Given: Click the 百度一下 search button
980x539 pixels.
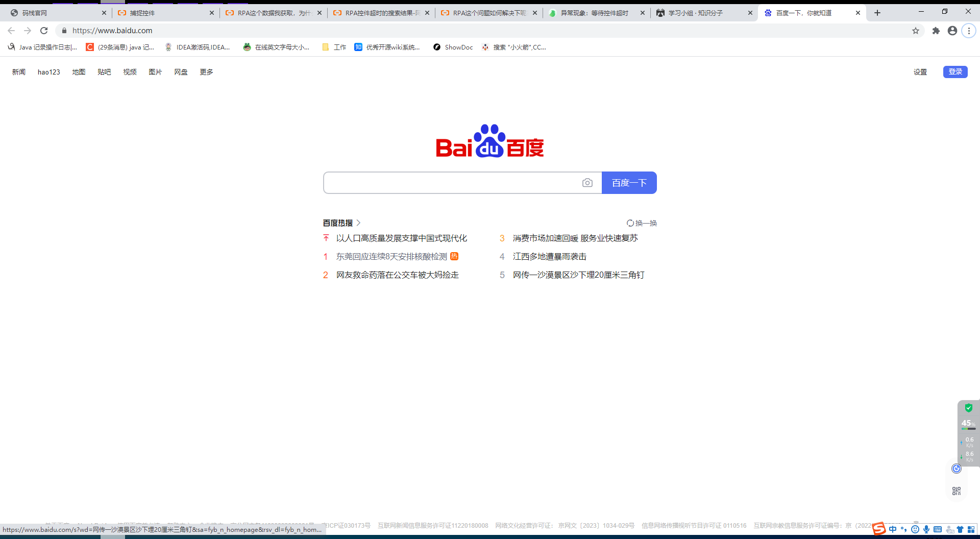Looking at the screenshot, I should 629,183.
